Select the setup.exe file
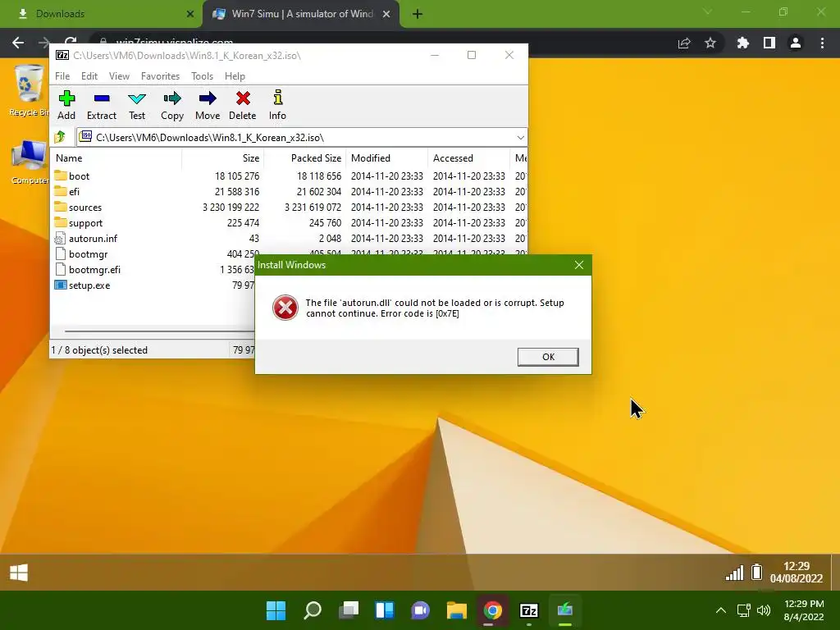This screenshot has width=840, height=630. (82, 285)
